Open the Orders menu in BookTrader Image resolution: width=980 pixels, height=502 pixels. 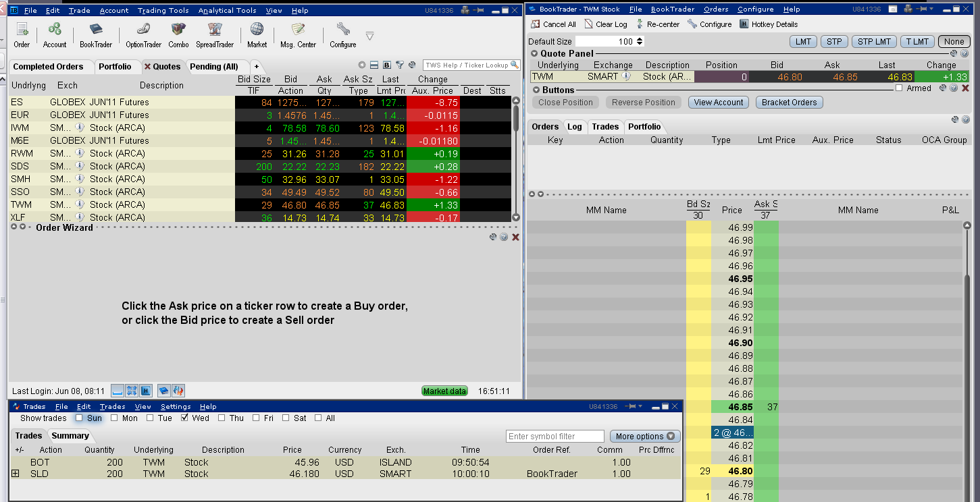click(x=716, y=9)
